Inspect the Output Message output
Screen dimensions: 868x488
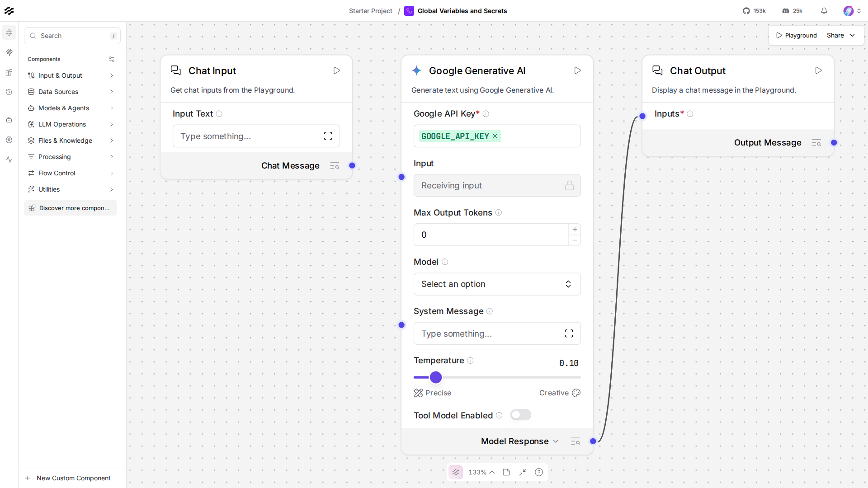[x=816, y=143]
